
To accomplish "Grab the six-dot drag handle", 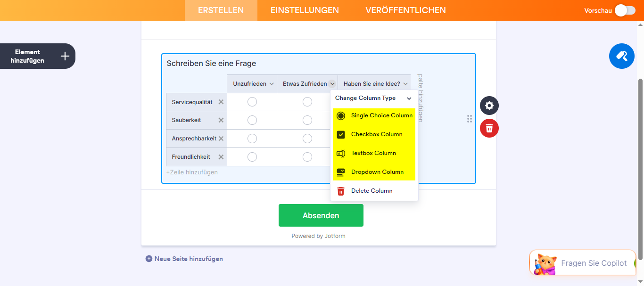I will coord(470,119).
